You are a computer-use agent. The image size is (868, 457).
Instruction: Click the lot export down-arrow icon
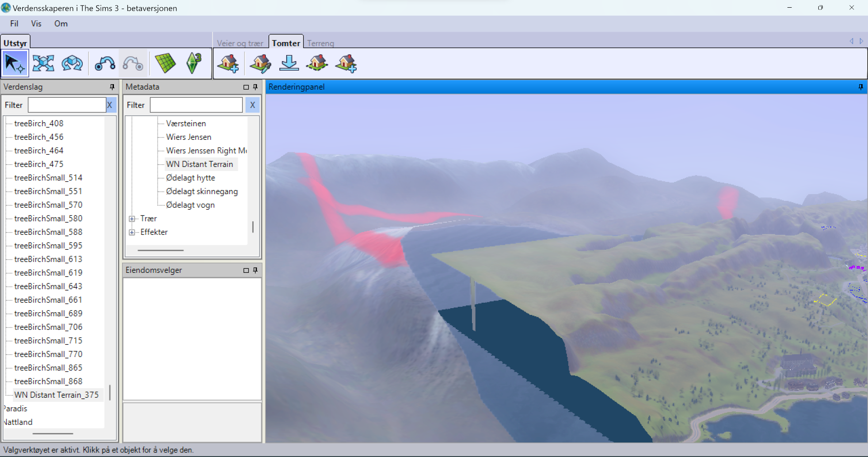289,63
